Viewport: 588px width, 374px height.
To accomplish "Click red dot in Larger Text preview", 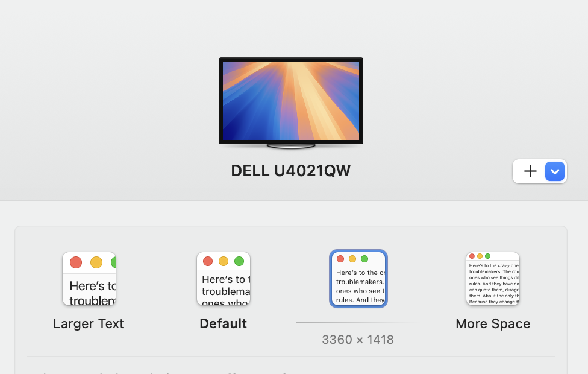I will (76, 262).
